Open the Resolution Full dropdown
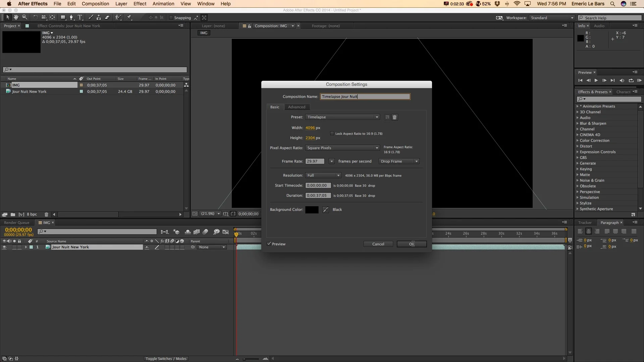The image size is (644, 362). (x=323, y=176)
